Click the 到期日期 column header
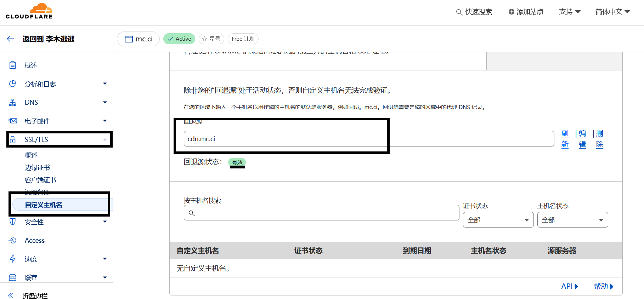644x299 pixels. [417, 251]
